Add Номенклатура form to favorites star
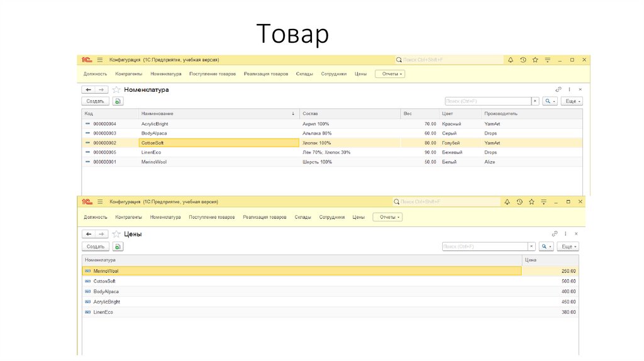 (116, 89)
